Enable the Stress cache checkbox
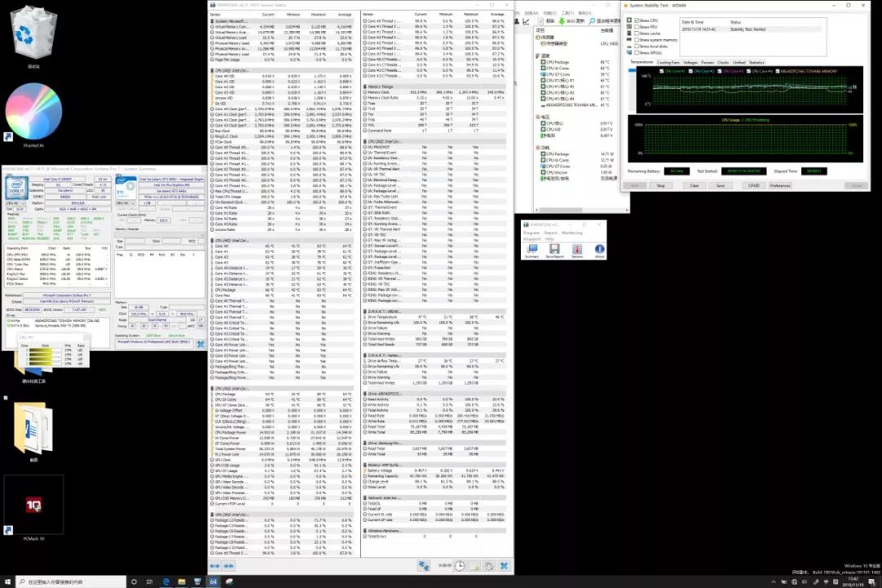 [x=636, y=33]
